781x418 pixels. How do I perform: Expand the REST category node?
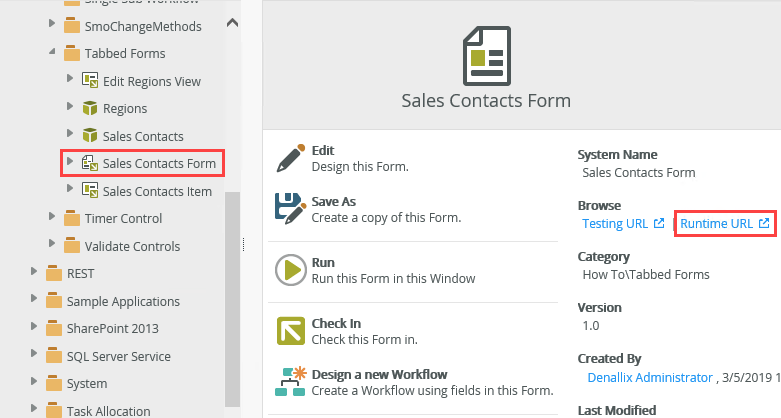pyautogui.click(x=34, y=273)
